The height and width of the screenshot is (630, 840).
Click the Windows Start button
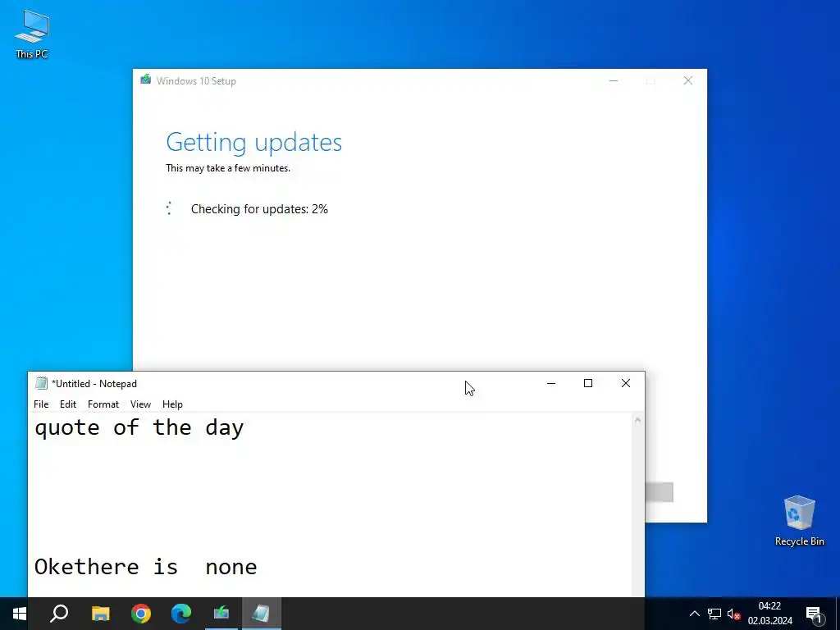point(20,614)
